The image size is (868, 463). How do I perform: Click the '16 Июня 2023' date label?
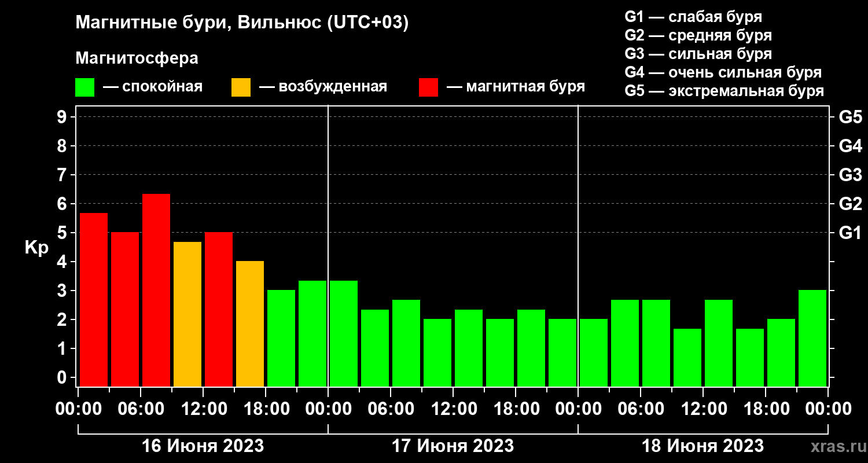coord(203,446)
